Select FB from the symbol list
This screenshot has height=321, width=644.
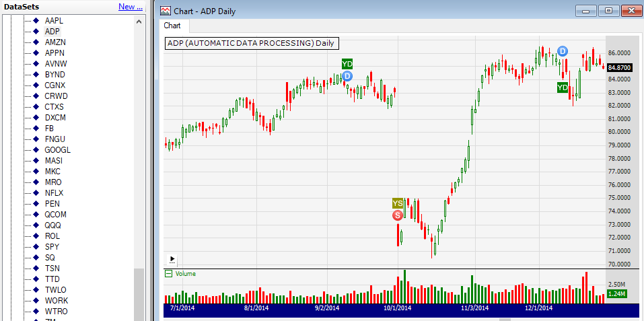pos(49,128)
